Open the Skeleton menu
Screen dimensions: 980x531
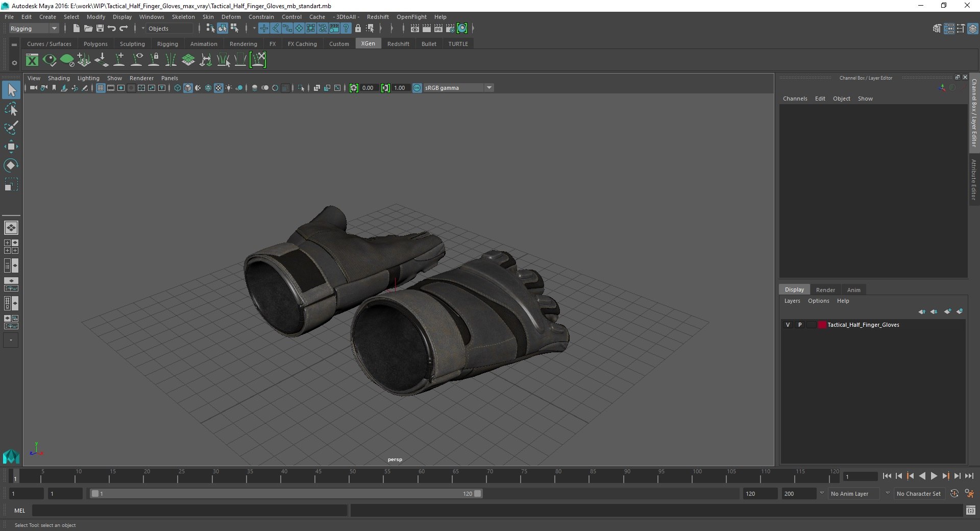(x=183, y=17)
